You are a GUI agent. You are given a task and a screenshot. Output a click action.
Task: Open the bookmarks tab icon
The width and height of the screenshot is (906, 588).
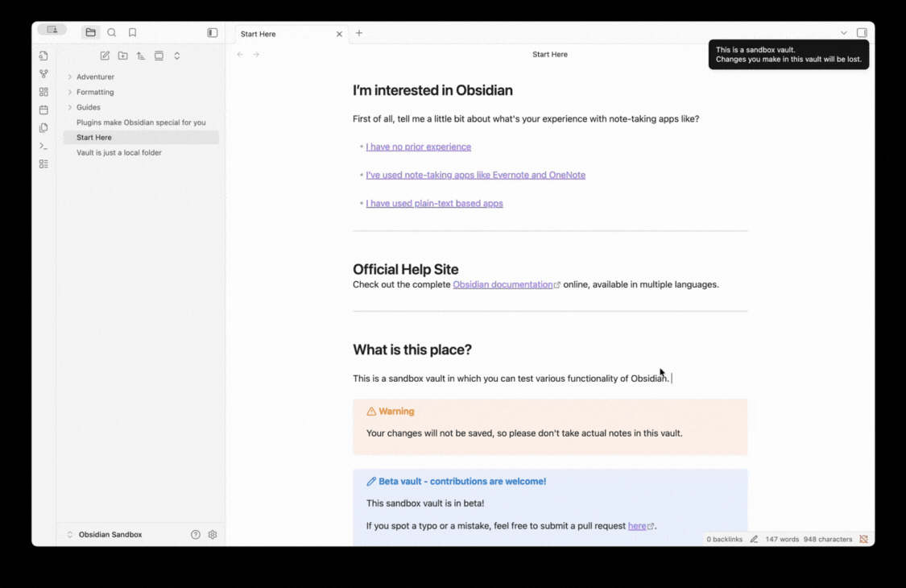pos(132,33)
